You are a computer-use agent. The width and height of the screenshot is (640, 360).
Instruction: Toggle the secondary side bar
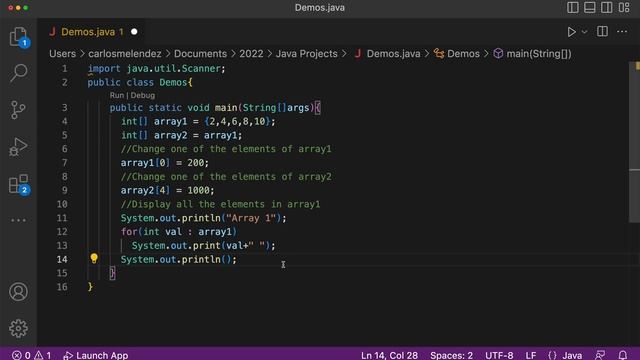[607, 7]
